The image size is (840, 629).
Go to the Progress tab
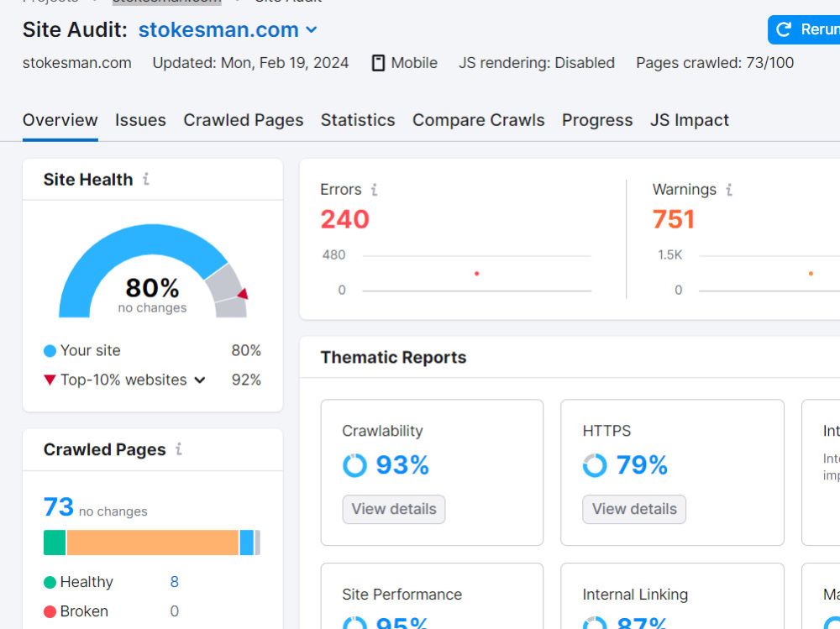pyautogui.click(x=597, y=120)
